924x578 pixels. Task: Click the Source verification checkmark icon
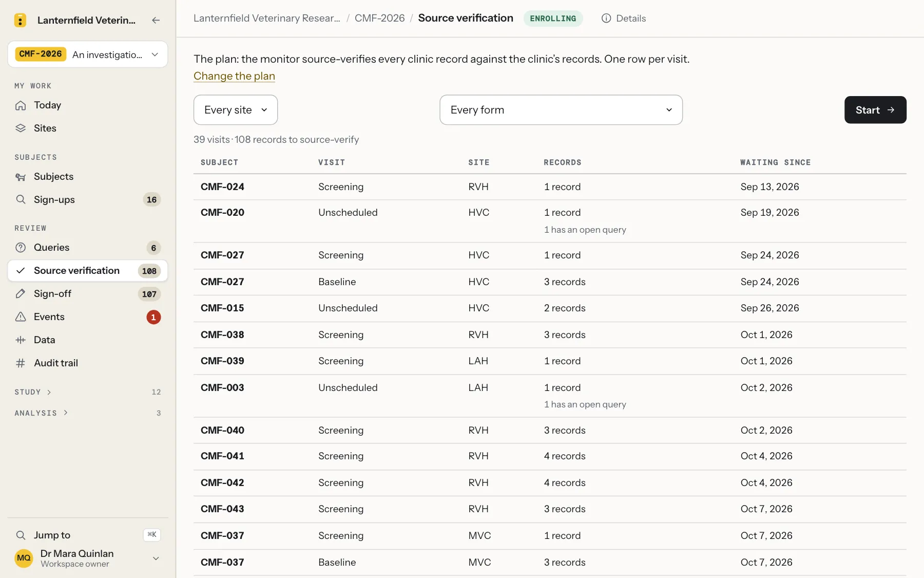(21, 271)
